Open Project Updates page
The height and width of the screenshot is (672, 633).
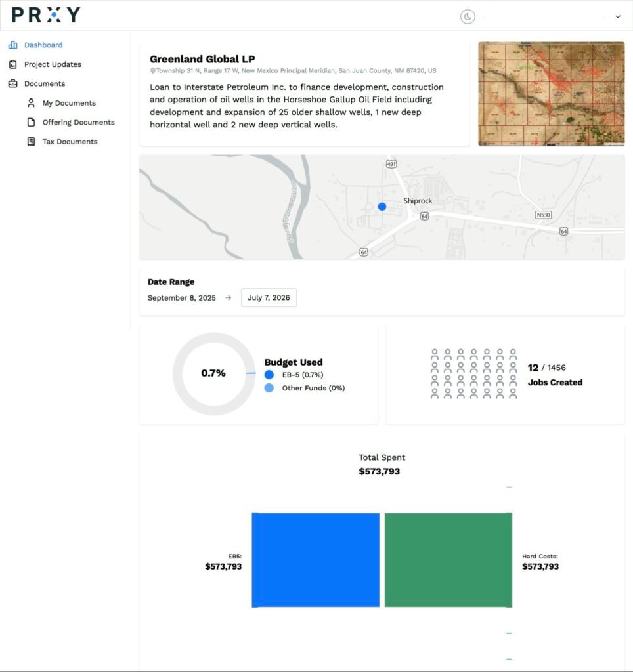[x=53, y=64]
